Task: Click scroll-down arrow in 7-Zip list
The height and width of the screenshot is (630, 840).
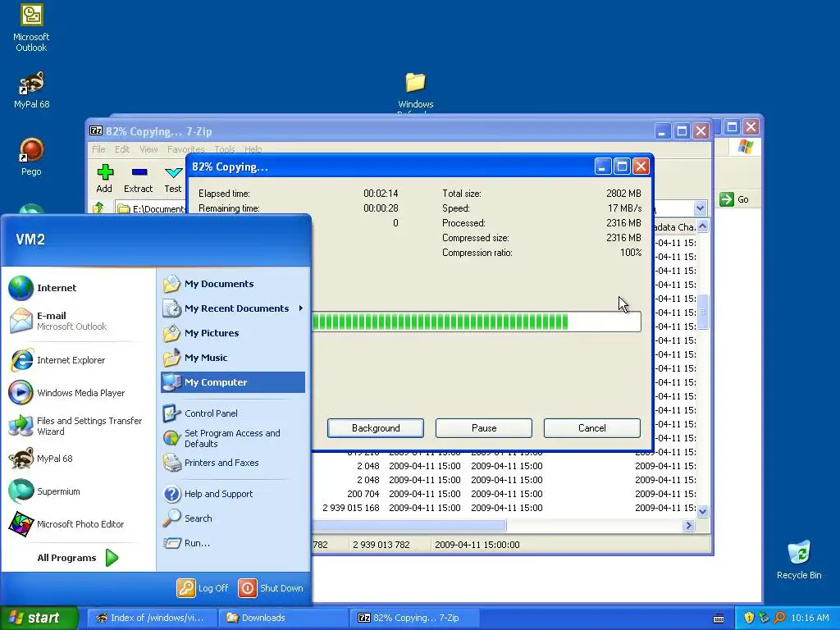Action: (x=702, y=511)
